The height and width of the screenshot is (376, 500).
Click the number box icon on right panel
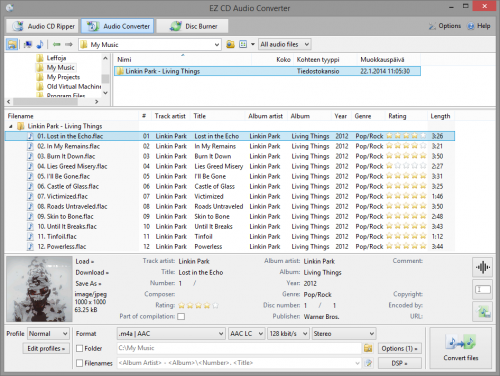coord(483,289)
